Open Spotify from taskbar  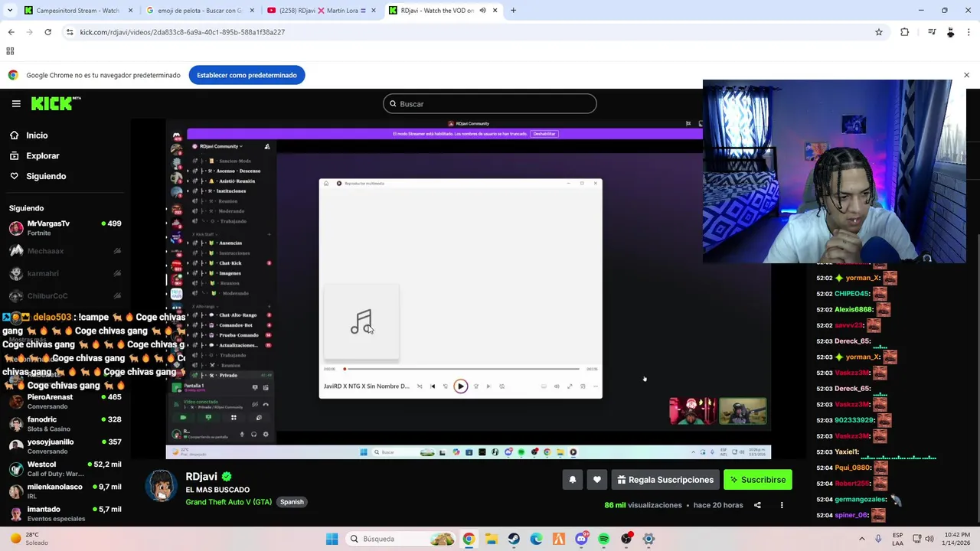pyautogui.click(x=603, y=539)
